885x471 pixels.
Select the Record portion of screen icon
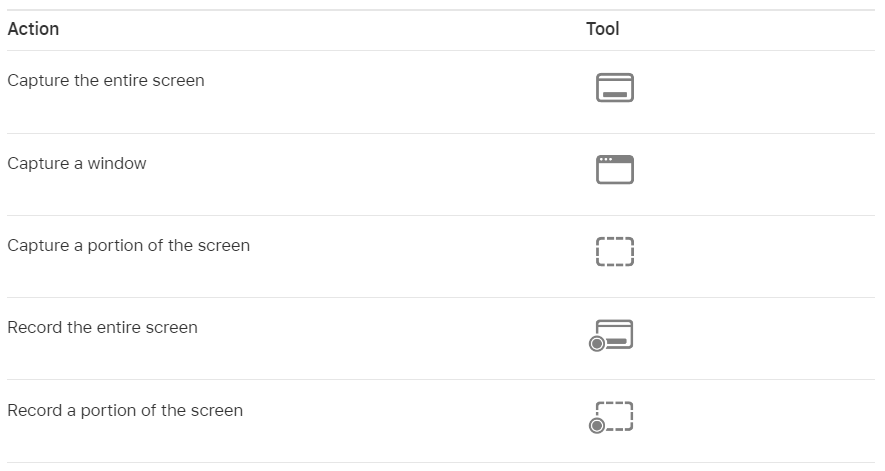click(611, 417)
